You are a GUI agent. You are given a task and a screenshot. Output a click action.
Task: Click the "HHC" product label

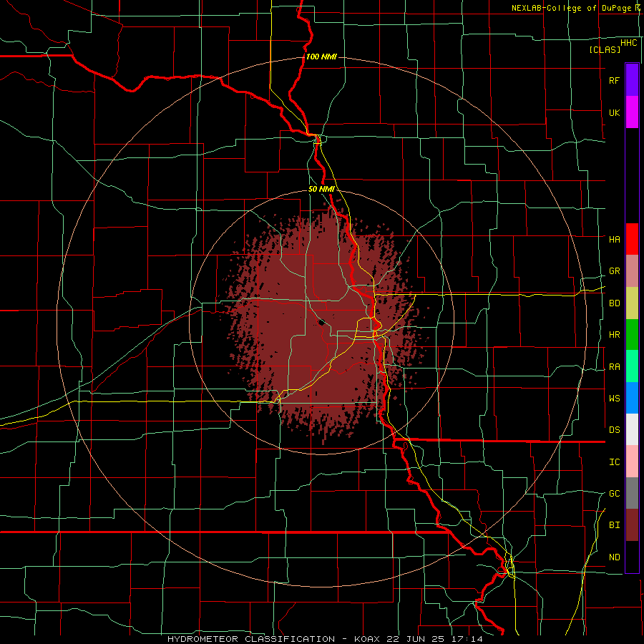click(x=628, y=43)
